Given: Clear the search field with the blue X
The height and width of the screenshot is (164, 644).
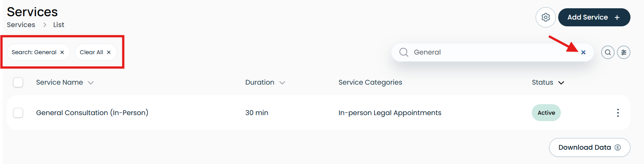Looking at the screenshot, I should (x=583, y=52).
